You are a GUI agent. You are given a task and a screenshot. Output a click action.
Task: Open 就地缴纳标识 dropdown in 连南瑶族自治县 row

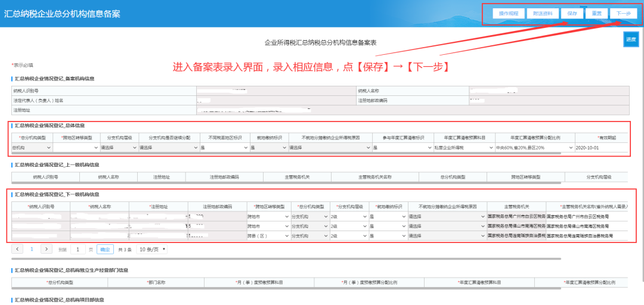[x=388, y=236]
